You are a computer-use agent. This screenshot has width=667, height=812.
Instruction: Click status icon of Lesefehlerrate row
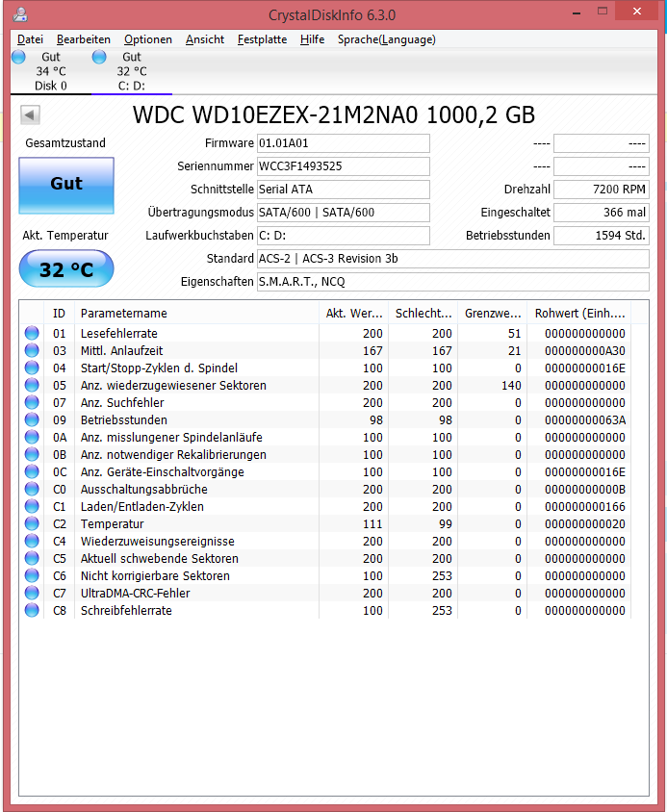tap(32, 333)
